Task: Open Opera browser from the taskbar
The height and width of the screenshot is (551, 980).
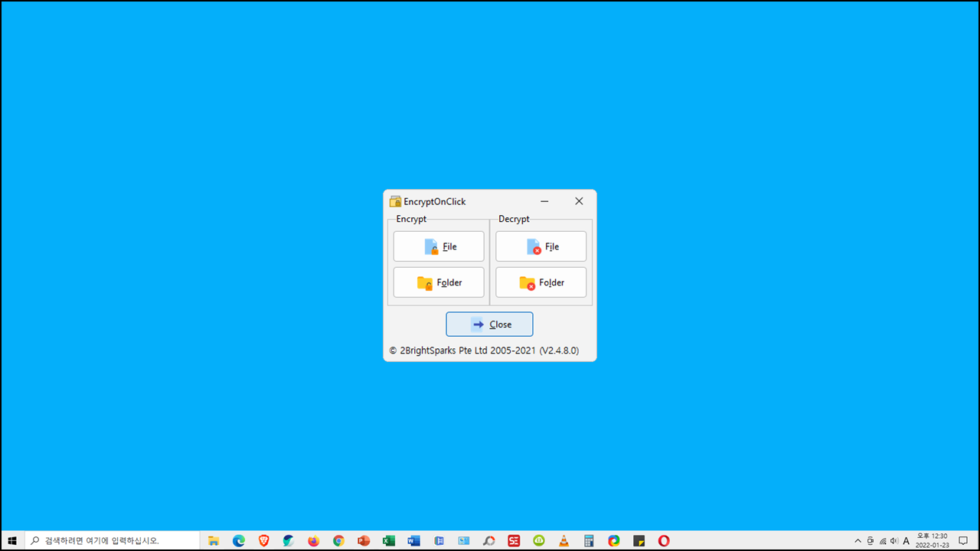Action: coord(664,541)
